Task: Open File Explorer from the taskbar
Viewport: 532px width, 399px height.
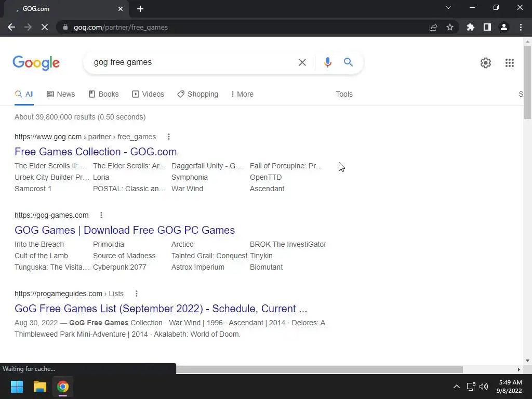Action: 39,387
